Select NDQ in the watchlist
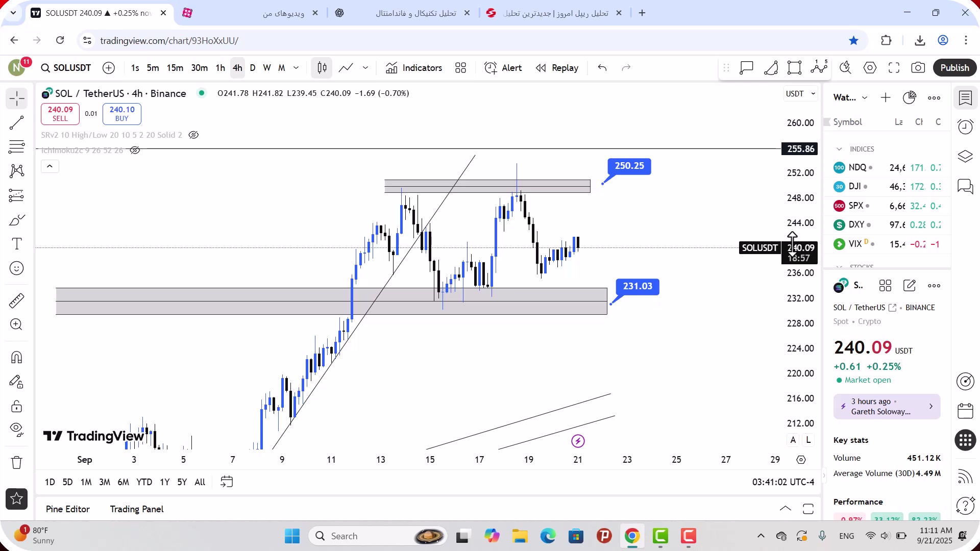Image resolution: width=980 pixels, height=551 pixels. point(887,168)
